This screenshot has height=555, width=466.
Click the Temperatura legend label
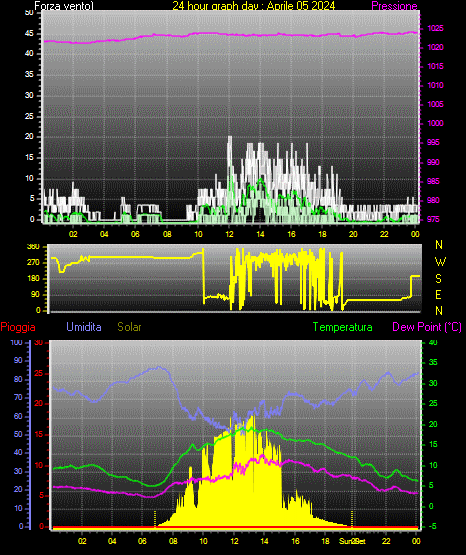[x=343, y=327]
